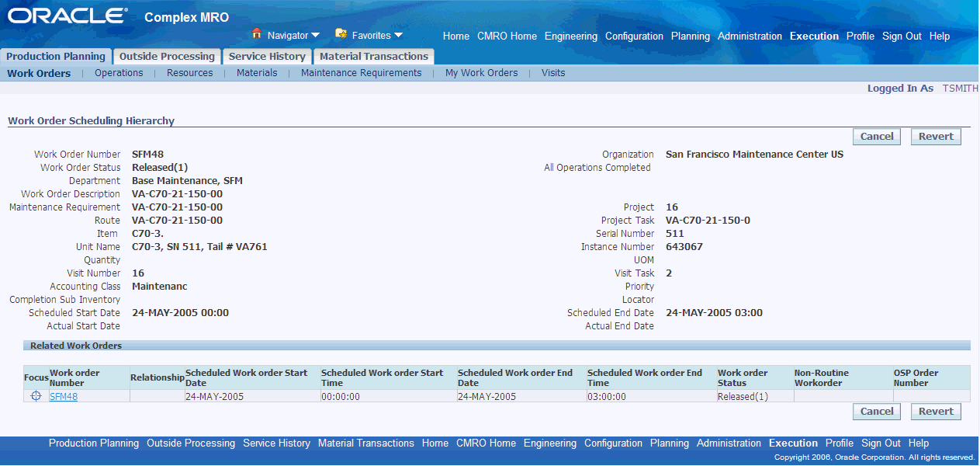
Task: Switch to the Production Planning tab
Action: click(56, 56)
